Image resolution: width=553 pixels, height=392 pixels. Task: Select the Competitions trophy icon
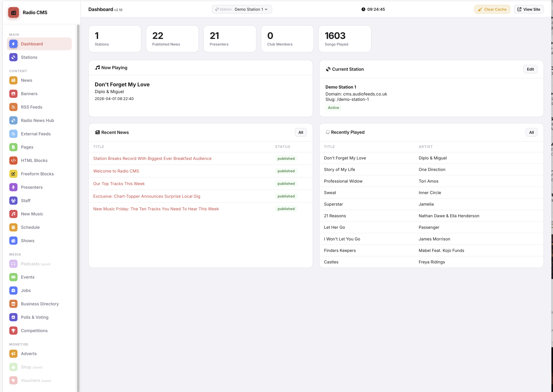point(13,330)
